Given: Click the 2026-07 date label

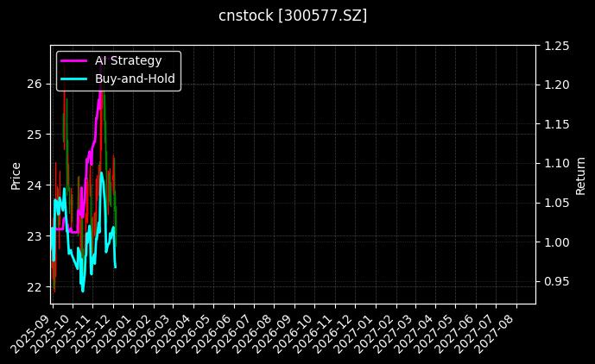Looking at the screenshot, I should [x=231, y=334].
